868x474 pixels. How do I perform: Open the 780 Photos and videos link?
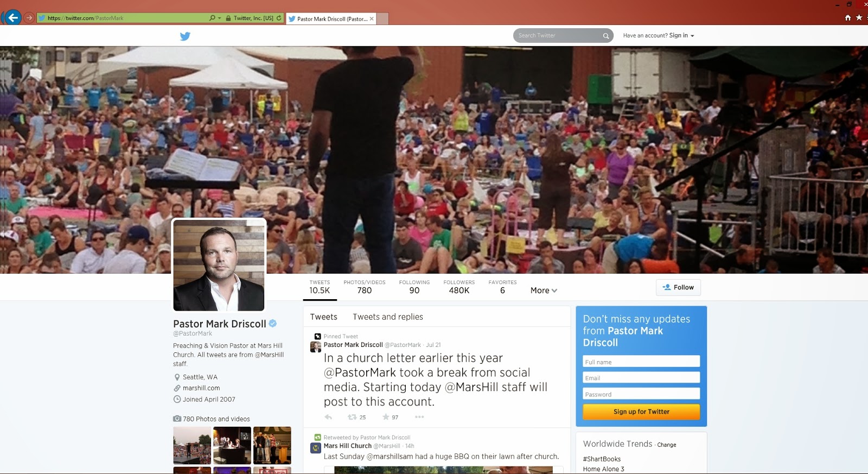pyautogui.click(x=216, y=419)
